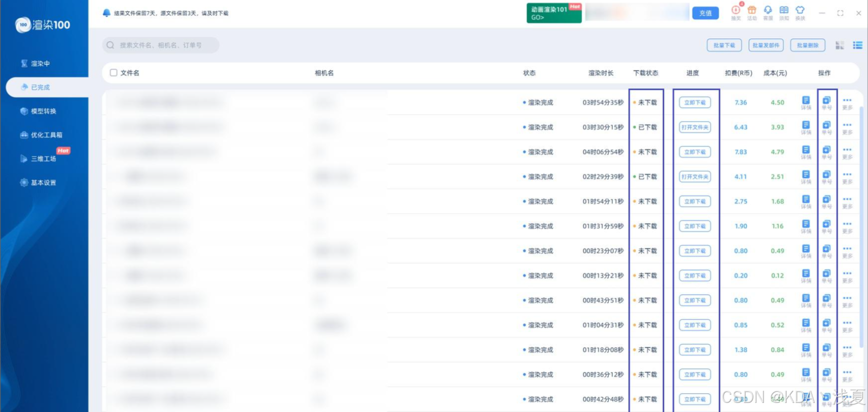Open 三维工场 in the sidebar
This screenshot has width=868, height=412.
38,159
